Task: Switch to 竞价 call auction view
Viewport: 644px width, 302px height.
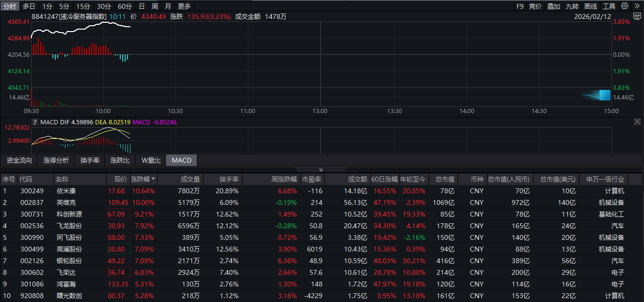Action: (x=535, y=6)
